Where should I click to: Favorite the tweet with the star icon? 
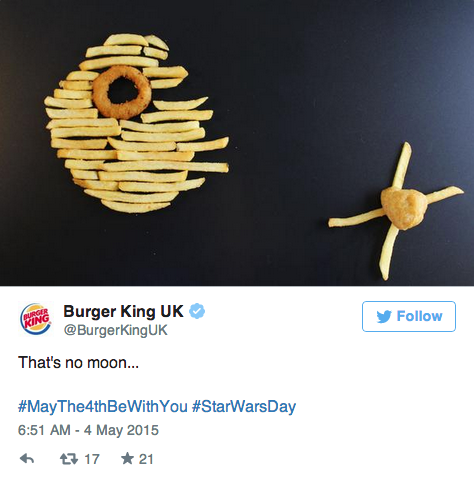pyautogui.click(x=127, y=459)
